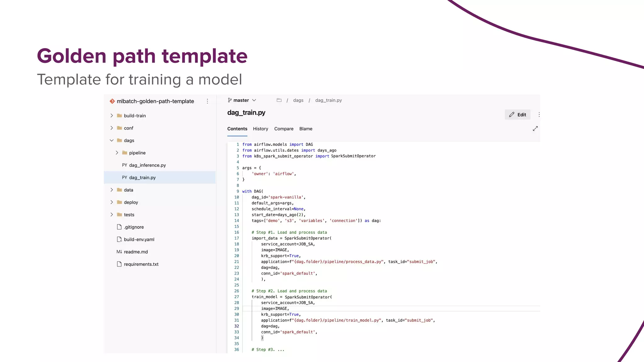Click the line containing pipeline/train_model.py
Viewport: 644px width, 362px height.
(x=348, y=321)
